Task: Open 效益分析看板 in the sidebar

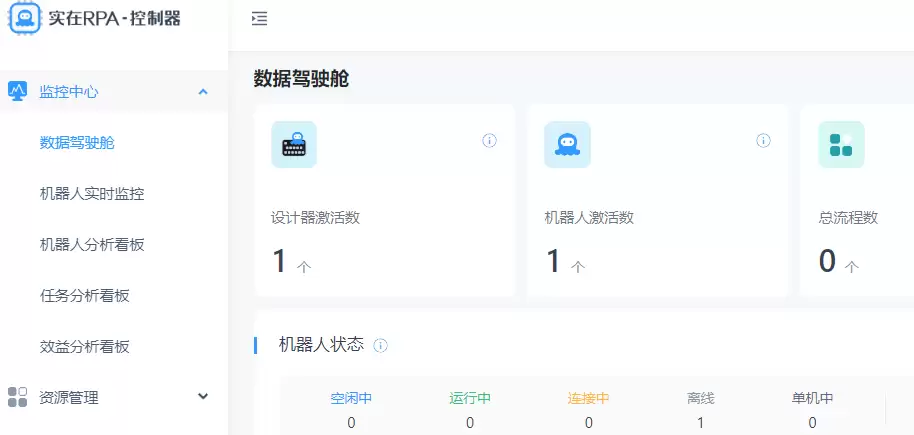Action: (84, 346)
